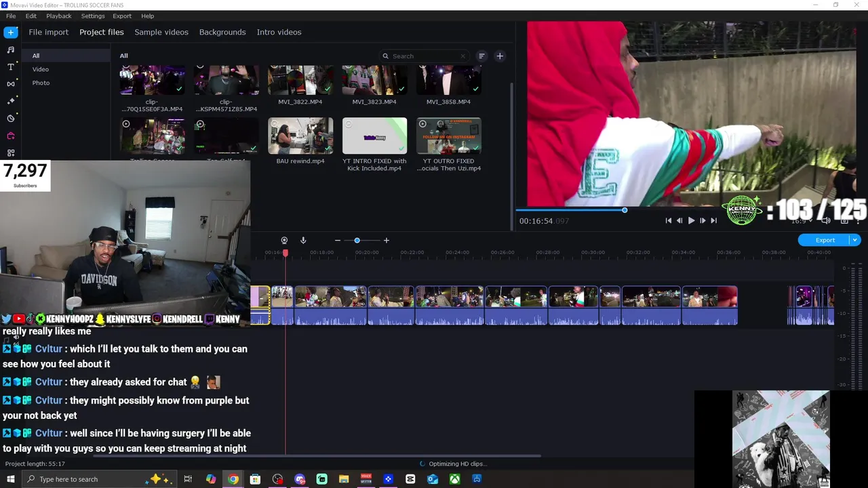Open the Effects sparkle panel
Screen dimensions: 868x488
11,101
